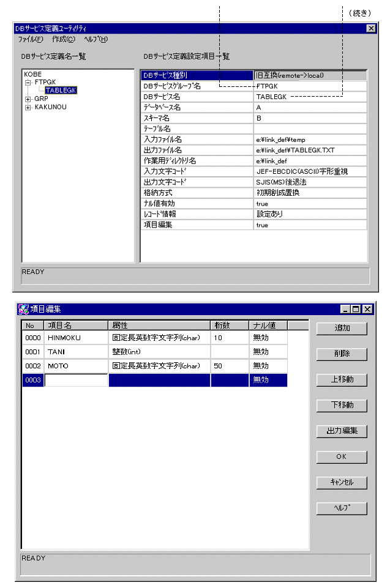Click the e:¥link_def¥temp value

[x=310, y=140]
